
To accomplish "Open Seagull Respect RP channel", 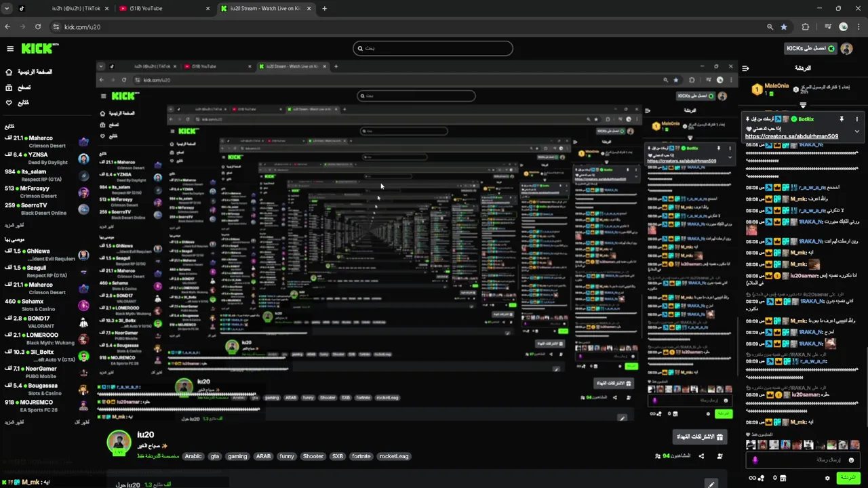I will (45, 272).
